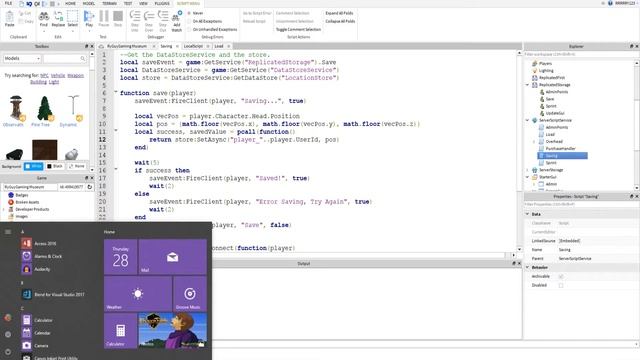Select On All Exceptions option
Image resolution: width=640 pixels, height=360 pixels.
point(205,21)
